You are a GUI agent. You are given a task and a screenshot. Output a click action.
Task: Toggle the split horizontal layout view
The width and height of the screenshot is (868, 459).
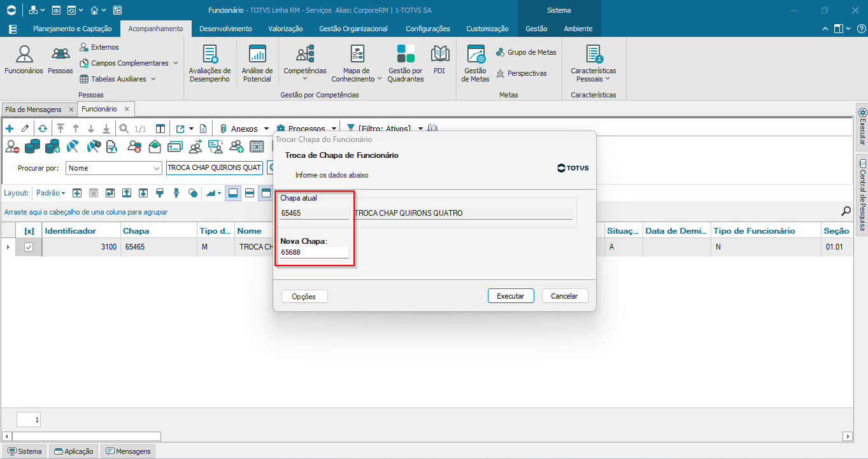pos(250,193)
